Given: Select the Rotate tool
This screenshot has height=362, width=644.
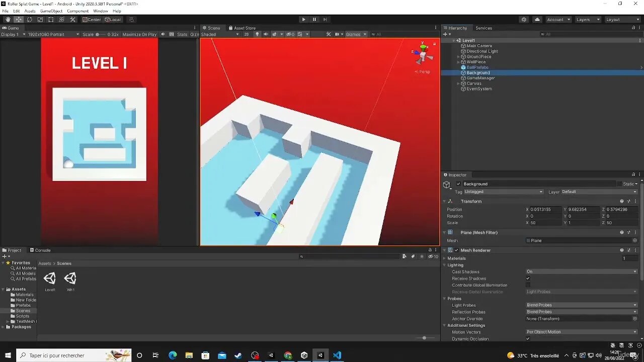Looking at the screenshot, I should click(x=29, y=20).
